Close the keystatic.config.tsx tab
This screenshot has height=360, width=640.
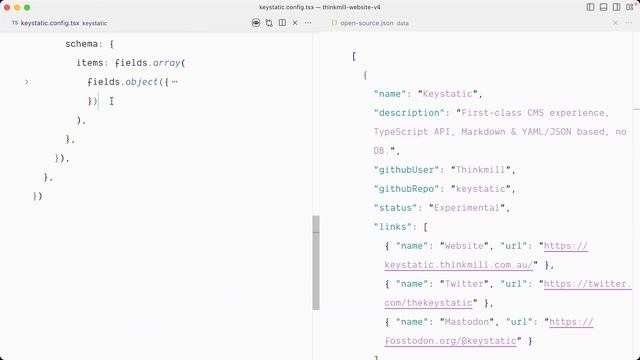[295, 23]
